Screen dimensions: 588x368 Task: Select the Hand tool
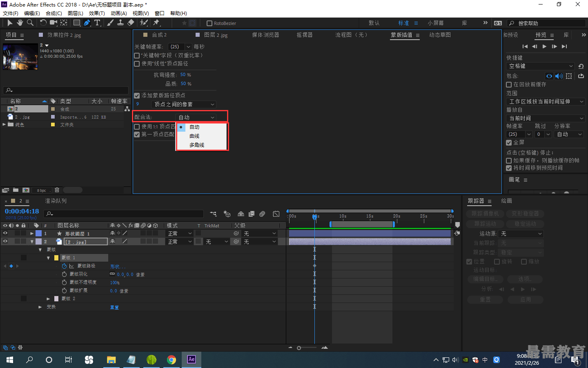coord(20,23)
